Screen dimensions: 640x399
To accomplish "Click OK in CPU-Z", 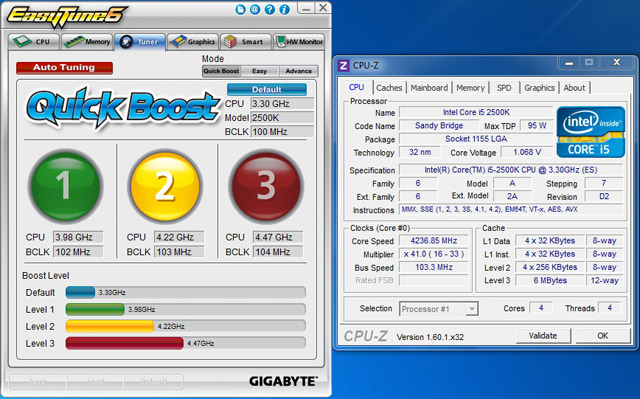I will click(x=603, y=336).
